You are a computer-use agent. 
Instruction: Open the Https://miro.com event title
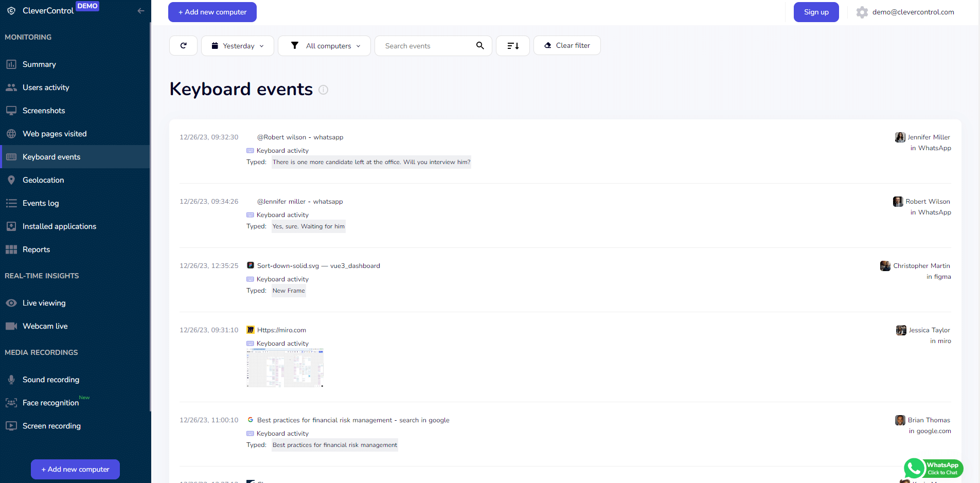pyautogui.click(x=281, y=330)
